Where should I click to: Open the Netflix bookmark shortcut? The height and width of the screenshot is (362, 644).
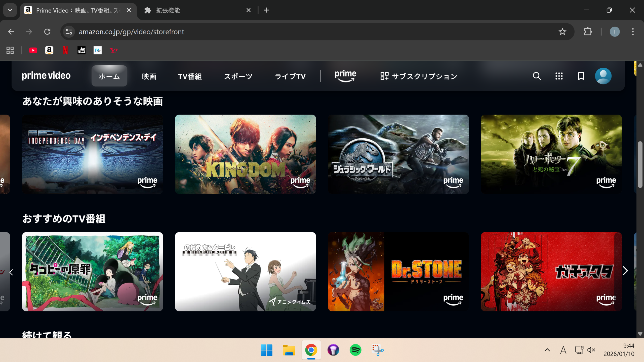click(65, 50)
